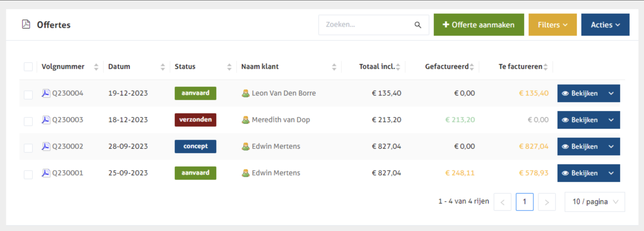Screen dimensions: 644x231
Task: Open the PDF icon beside Q230002
Action: click(x=46, y=146)
